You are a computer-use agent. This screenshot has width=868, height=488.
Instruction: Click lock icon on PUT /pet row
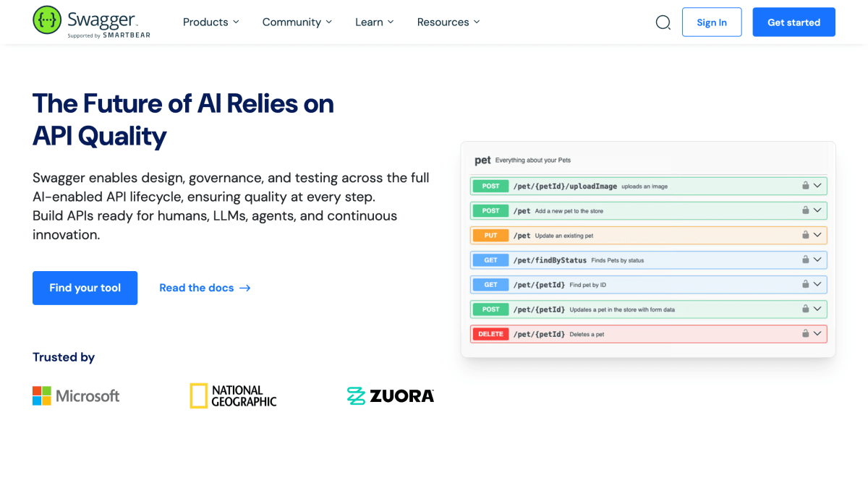[x=805, y=235]
